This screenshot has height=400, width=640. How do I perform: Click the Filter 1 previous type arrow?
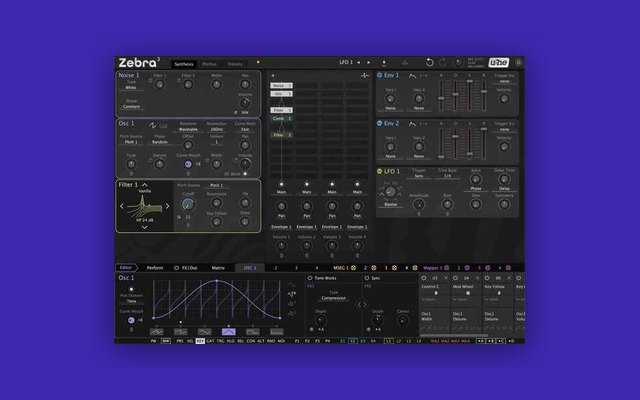pos(122,206)
